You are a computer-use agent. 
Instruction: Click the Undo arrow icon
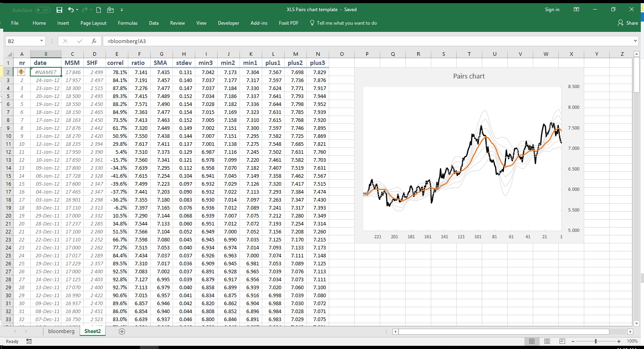click(x=71, y=10)
